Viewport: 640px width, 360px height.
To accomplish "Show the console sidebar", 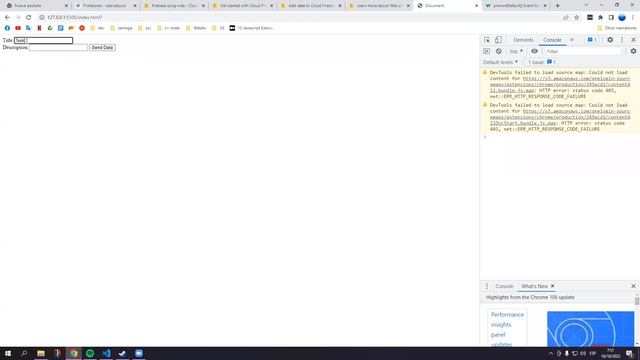I will click(x=487, y=51).
